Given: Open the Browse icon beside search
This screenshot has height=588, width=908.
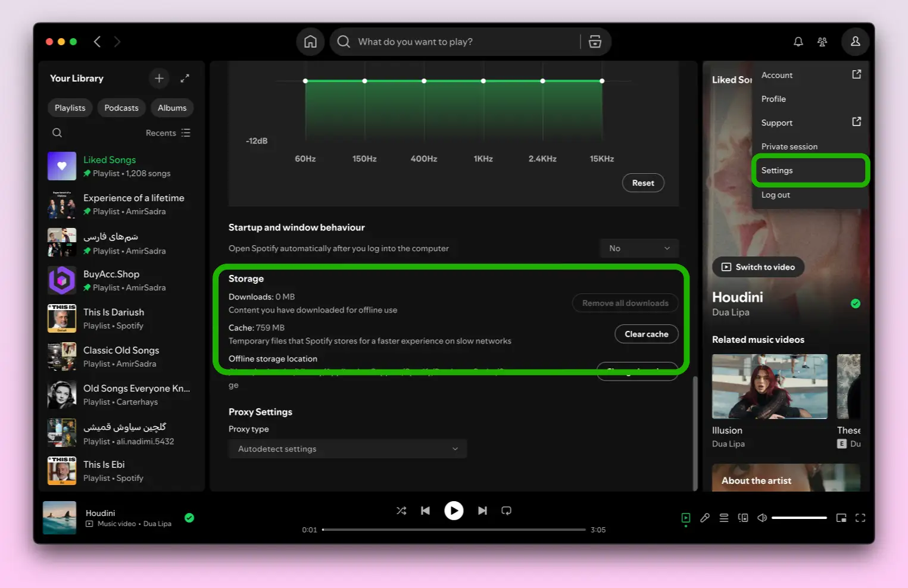Looking at the screenshot, I should coord(595,42).
